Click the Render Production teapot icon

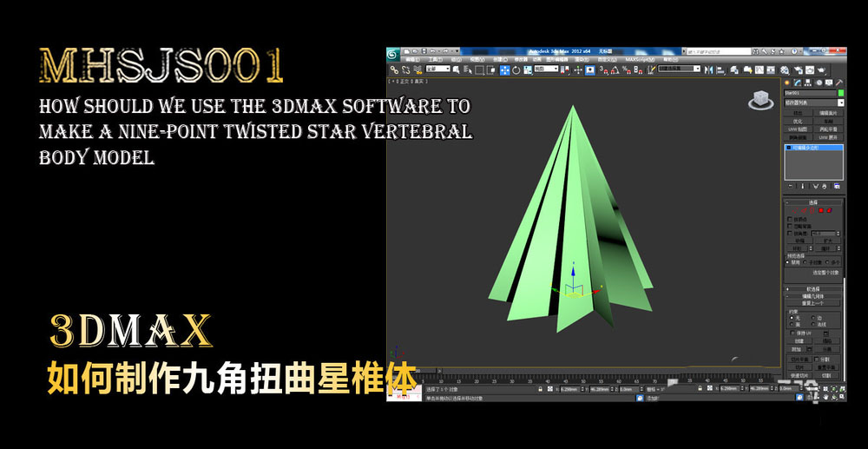pyautogui.click(x=821, y=69)
